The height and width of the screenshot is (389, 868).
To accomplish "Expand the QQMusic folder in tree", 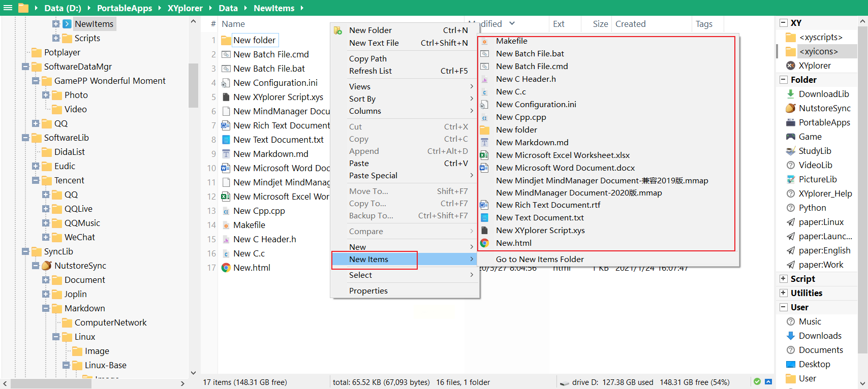I will pos(46,223).
